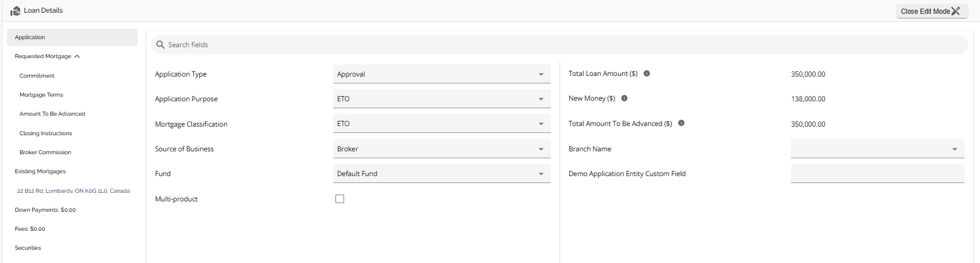Open the Source of Business dropdown

coord(442,148)
